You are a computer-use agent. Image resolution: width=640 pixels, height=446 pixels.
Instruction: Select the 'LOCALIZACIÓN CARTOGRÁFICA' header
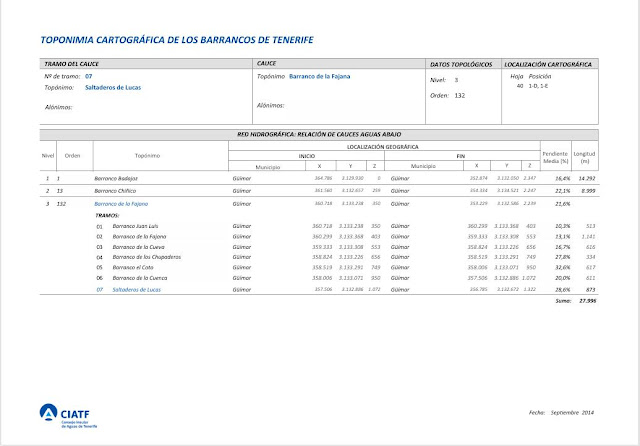tap(548, 64)
